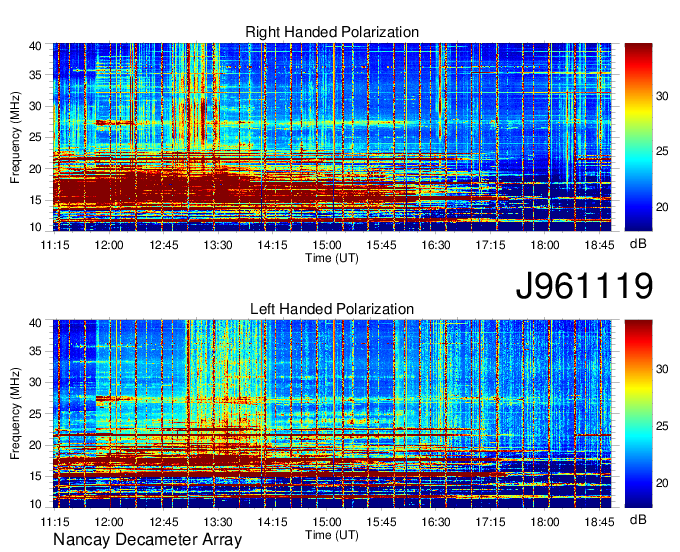Click the right-handed plot's Time (UT) label
The height and width of the screenshot is (552, 680).
point(332,258)
